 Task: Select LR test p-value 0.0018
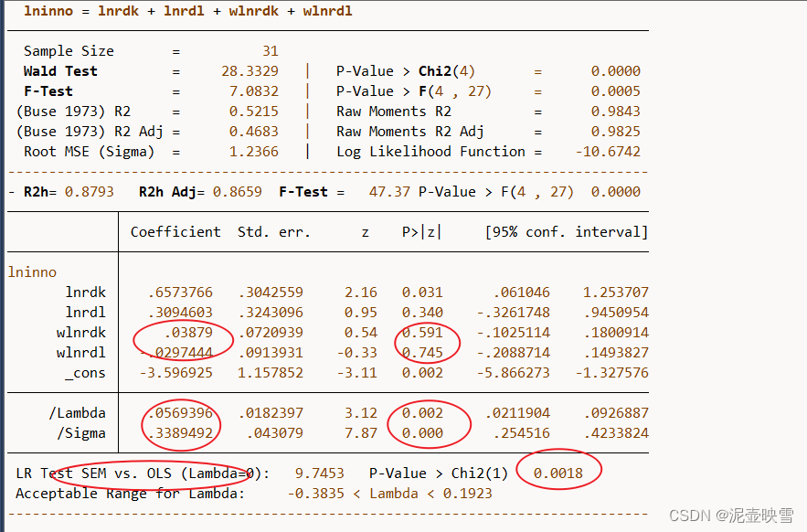(557, 473)
